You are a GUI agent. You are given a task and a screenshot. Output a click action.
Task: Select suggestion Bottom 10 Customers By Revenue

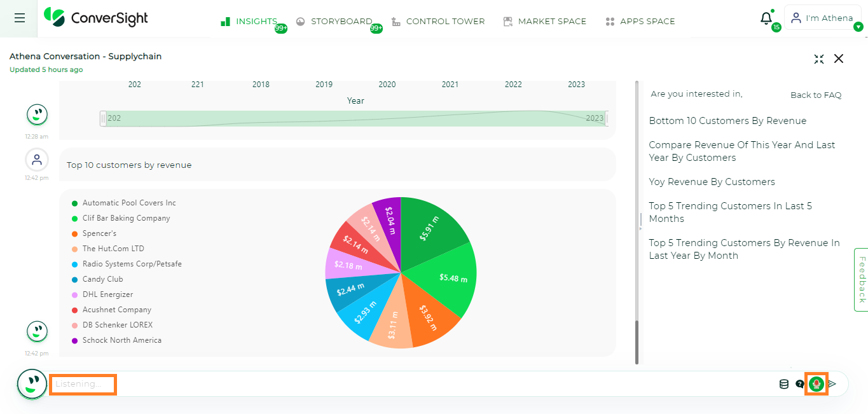click(727, 120)
